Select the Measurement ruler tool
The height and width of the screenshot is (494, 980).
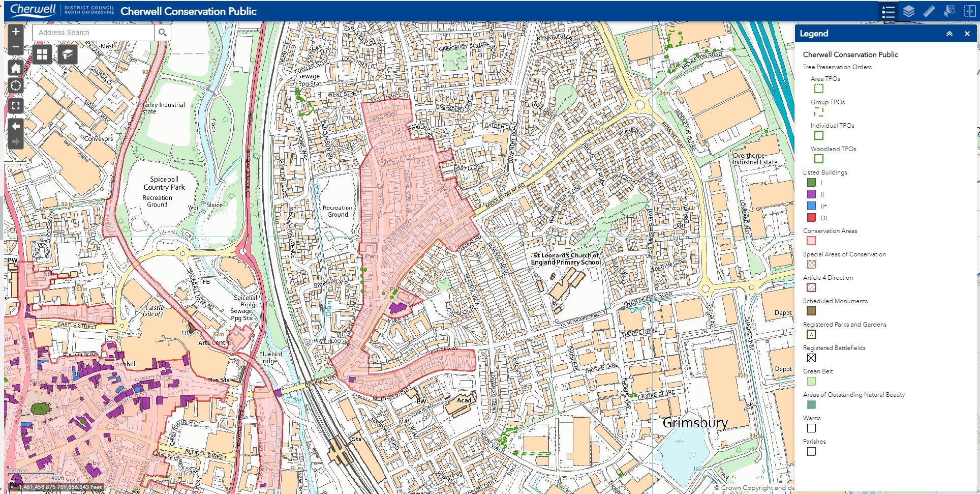[x=929, y=12]
